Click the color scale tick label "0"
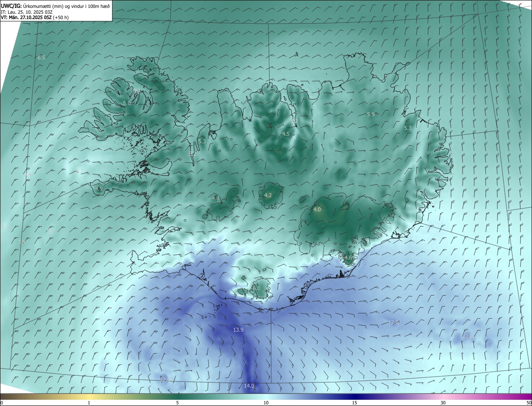This screenshot has height=406, width=532. click(2, 403)
